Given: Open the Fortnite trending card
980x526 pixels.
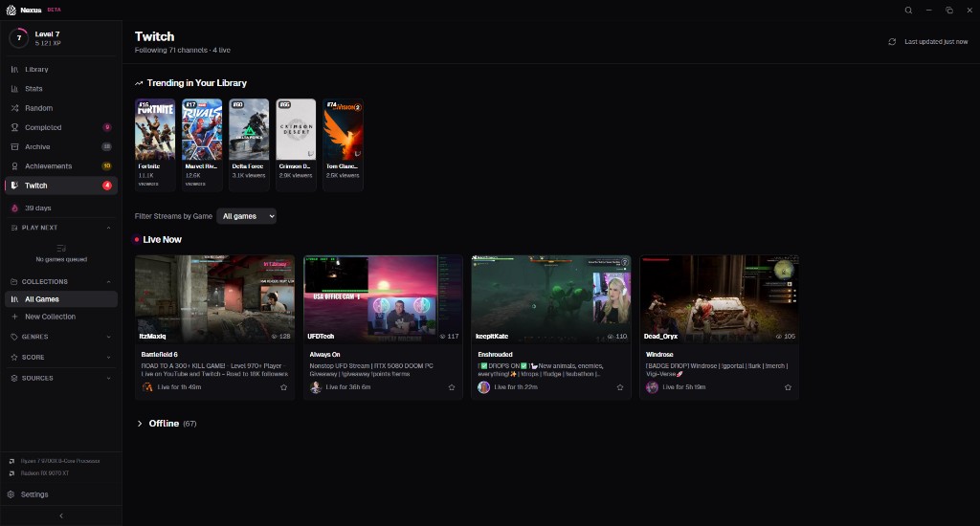Looking at the screenshot, I should pos(155,144).
